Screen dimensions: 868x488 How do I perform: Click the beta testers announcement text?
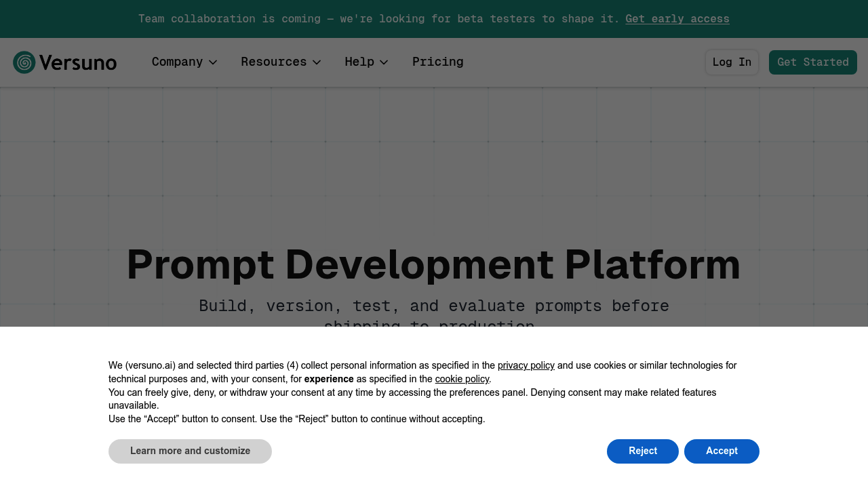[x=378, y=19]
